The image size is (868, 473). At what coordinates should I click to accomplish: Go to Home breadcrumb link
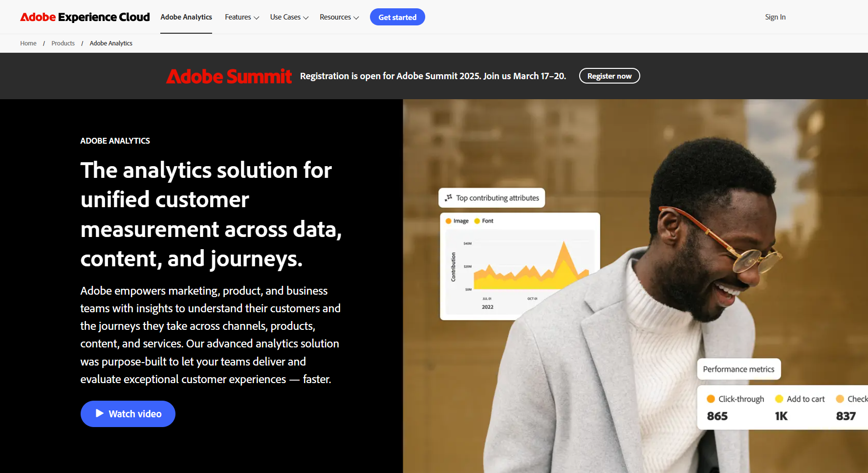pos(28,43)
